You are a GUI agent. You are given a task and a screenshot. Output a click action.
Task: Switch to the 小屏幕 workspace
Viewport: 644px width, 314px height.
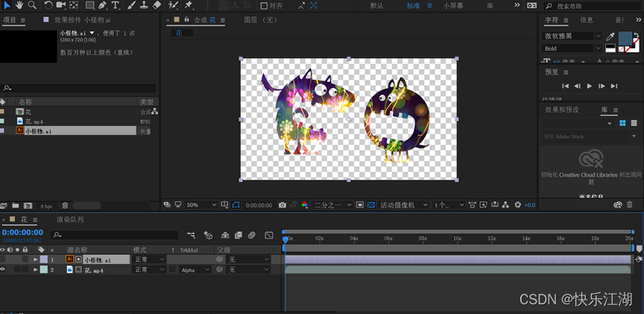coord(453,6)
